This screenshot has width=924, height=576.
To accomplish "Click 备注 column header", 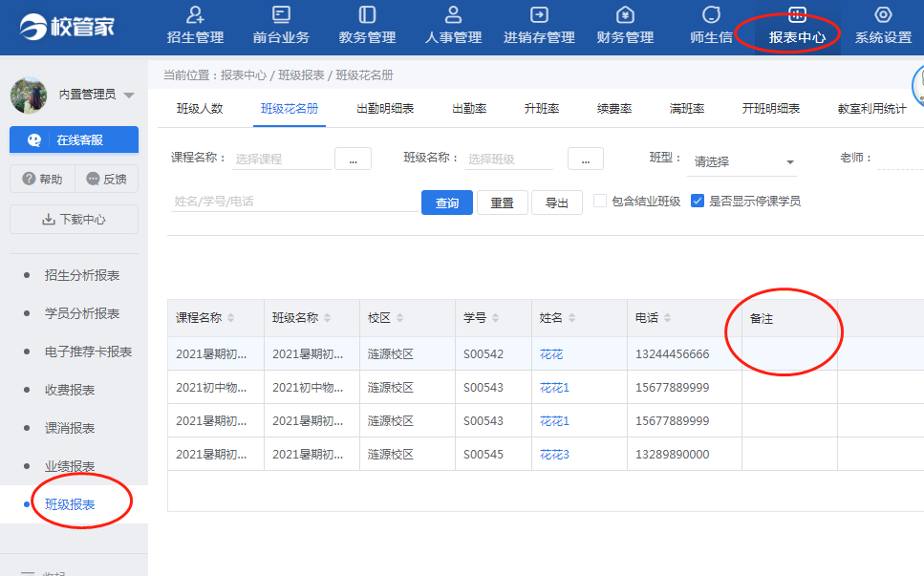I will [789, 319].
